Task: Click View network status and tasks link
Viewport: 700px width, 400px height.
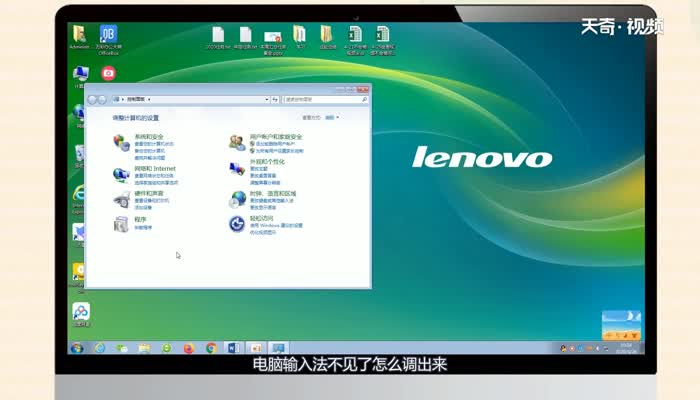Action: 154,176
